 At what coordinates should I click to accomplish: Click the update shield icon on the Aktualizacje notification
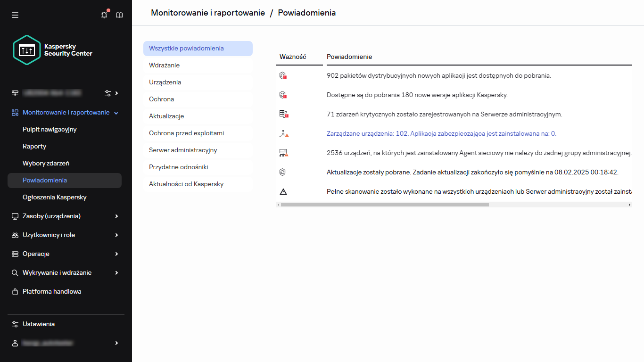pyautogui.click(x=283, y=172)
